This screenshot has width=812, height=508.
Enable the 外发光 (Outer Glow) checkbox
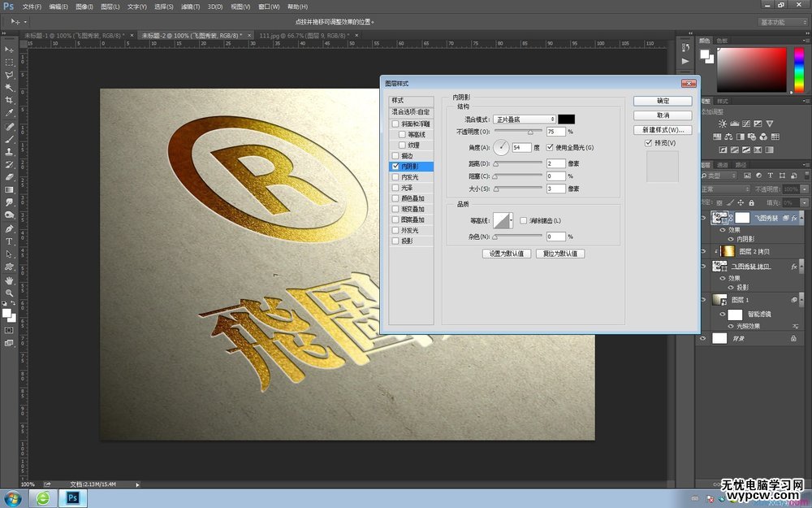pyautogui.click(x=395, y=230)
